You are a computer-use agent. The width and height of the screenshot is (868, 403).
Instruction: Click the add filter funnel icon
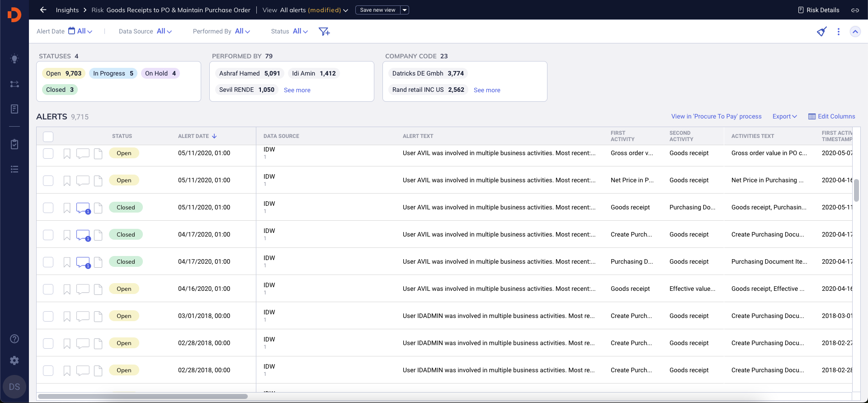(x=324, y=31)
